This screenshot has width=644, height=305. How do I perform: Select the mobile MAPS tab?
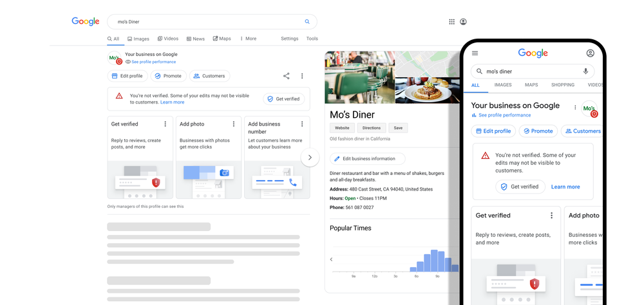point(531,85)
